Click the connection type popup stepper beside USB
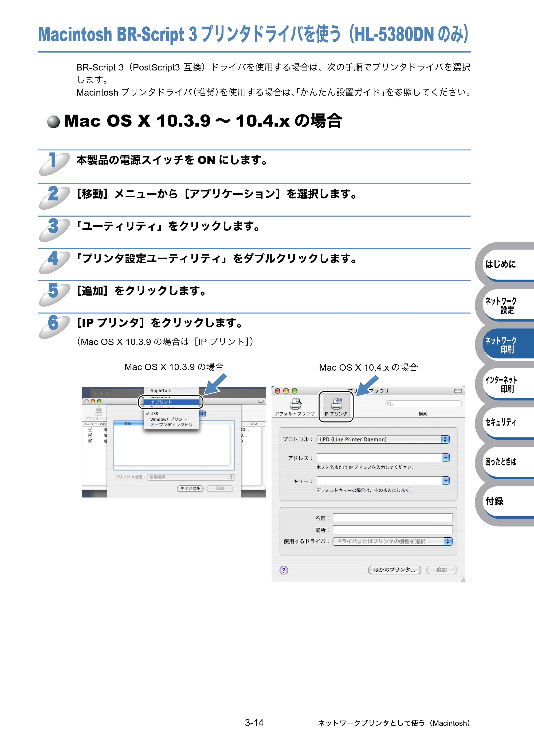Viewport: 534px width, 756px height. [202, 414]
